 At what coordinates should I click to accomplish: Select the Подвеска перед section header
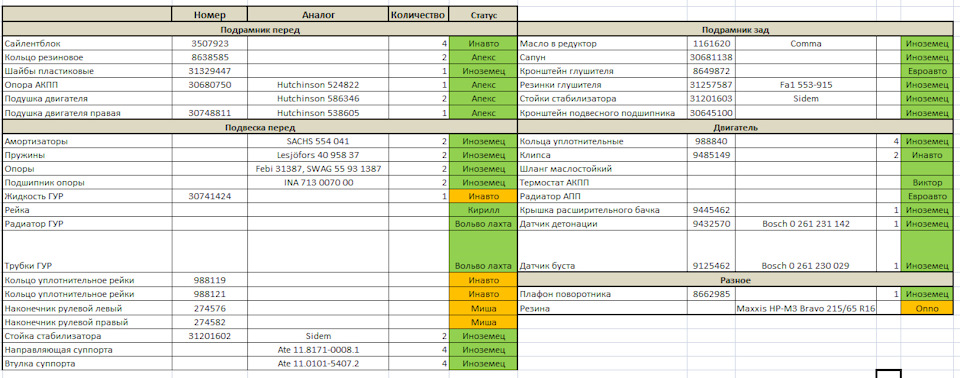(x=260, y=127)
